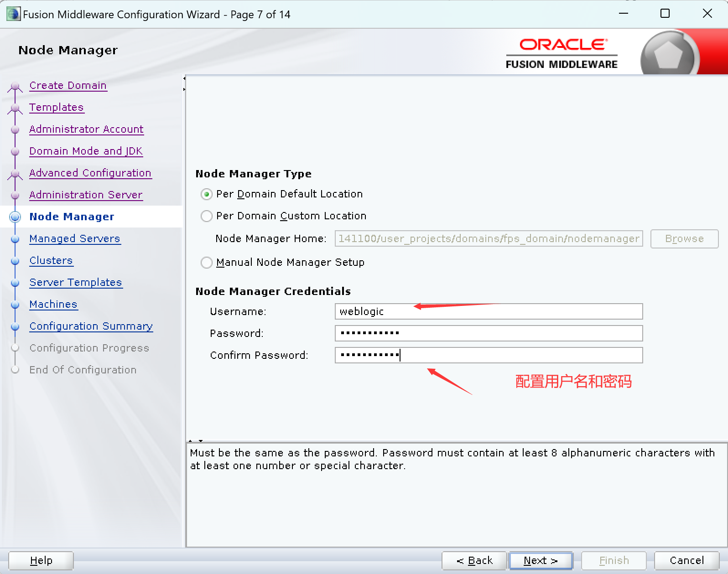
Task: Click the Domain Mode and JDK step bullet
Action: (15, 151)
